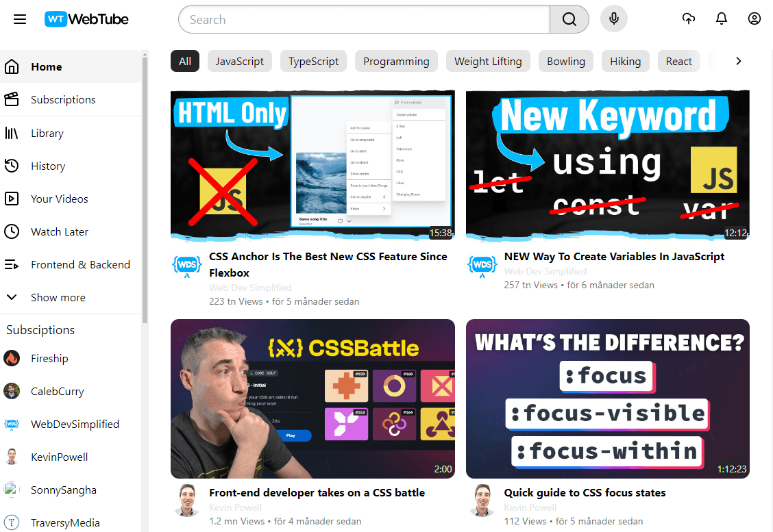Image resolution: width=773 pixels, height=532 pixels.
Task: Click the SonnySangha channel avatar
Action: 12,490
